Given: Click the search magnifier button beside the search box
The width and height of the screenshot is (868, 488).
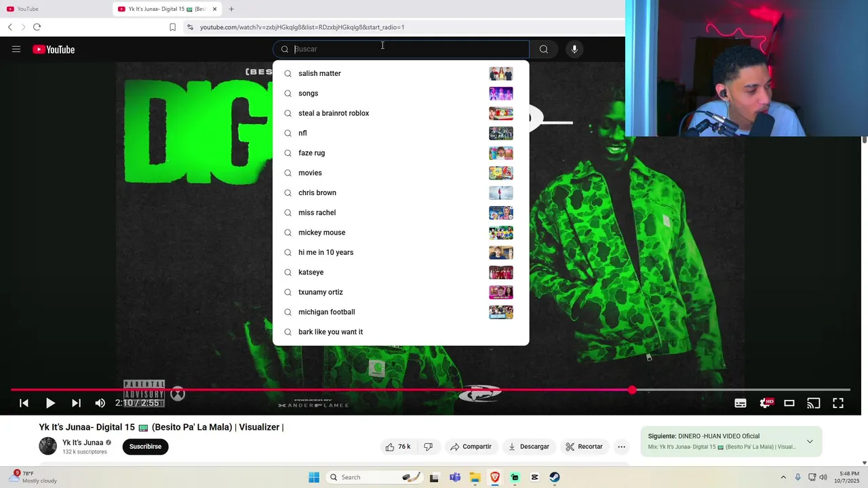Looking at the screenshot, I should click(x=544, y=49).
